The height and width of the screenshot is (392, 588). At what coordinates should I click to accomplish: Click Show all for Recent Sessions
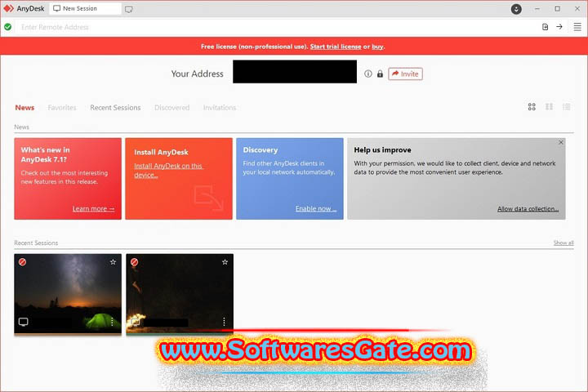click(x=563, y=243)
